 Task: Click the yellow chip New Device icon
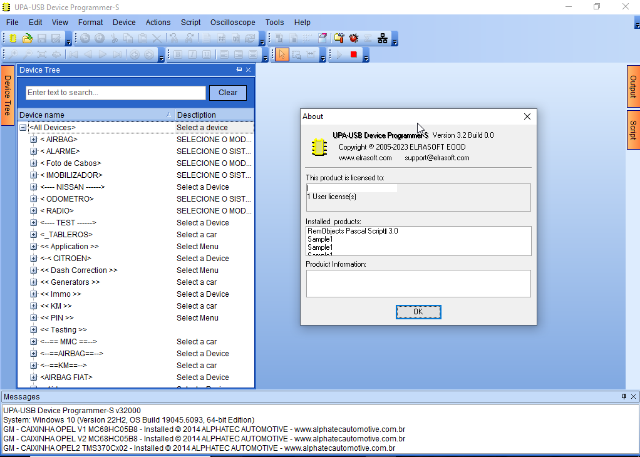(x=13, y=38)
